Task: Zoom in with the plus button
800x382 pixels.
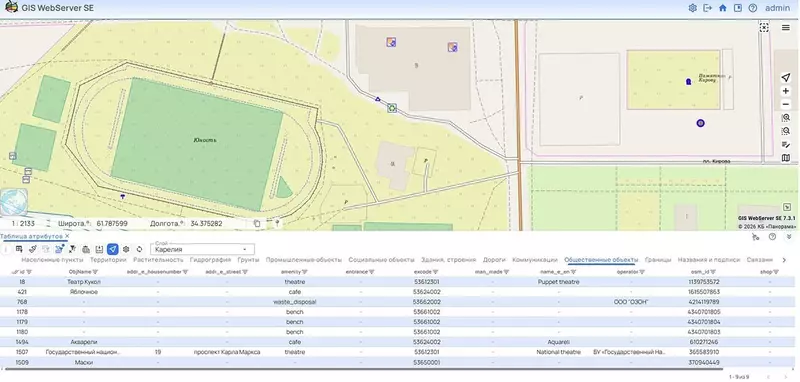Action: click(x=786, y=91)
